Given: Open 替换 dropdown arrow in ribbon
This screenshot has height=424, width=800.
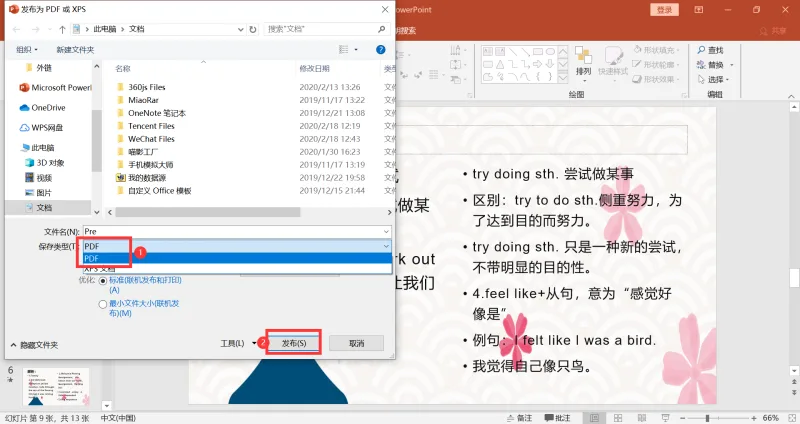Looking at the screenshot, I should [x=732, y=65].
